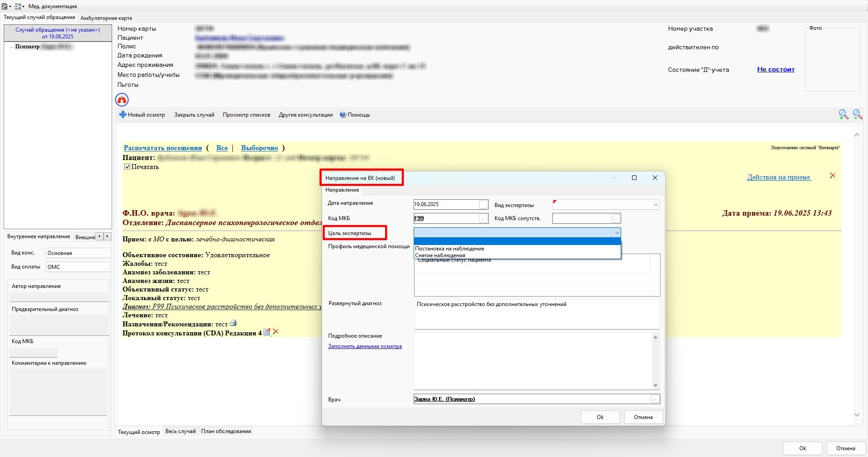
Task: Click the Заполнить данными осмотра link
Action: tap(365, 346)
